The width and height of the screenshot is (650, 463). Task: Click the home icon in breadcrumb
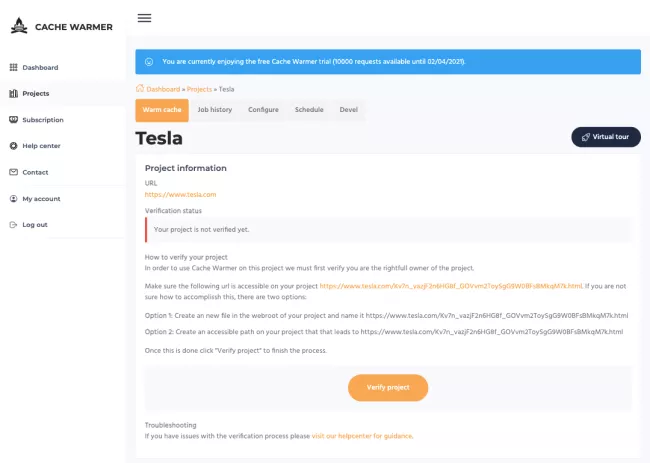coord(140,89)
